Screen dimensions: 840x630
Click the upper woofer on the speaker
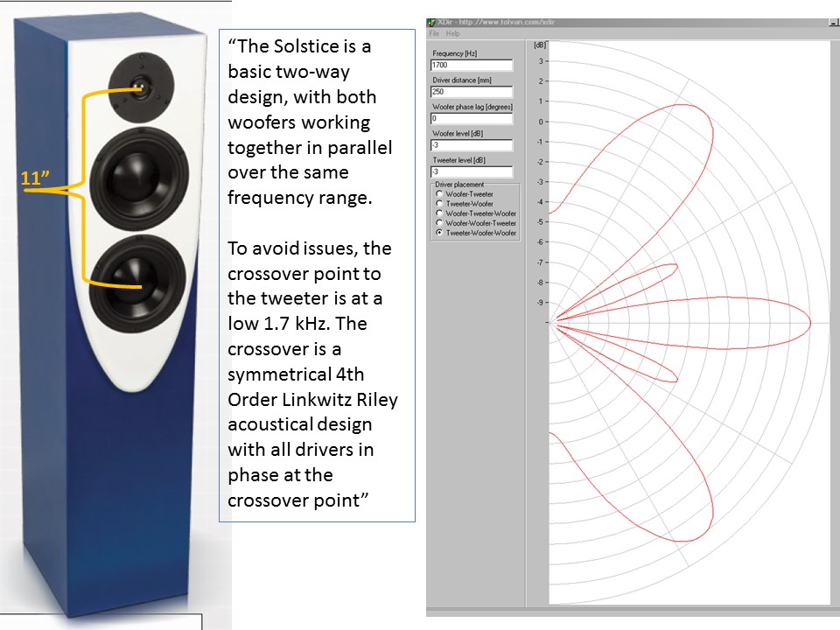point(139,178)
